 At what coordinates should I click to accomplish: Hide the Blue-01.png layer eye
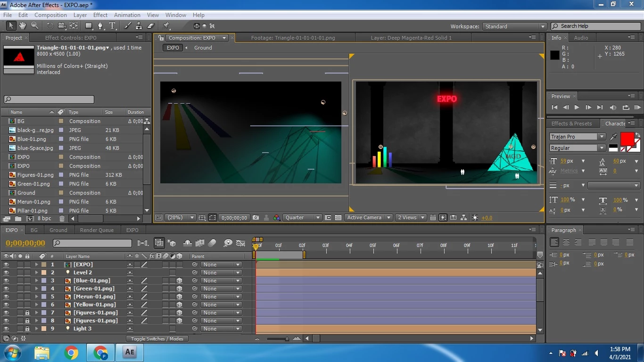coord(6,280)
